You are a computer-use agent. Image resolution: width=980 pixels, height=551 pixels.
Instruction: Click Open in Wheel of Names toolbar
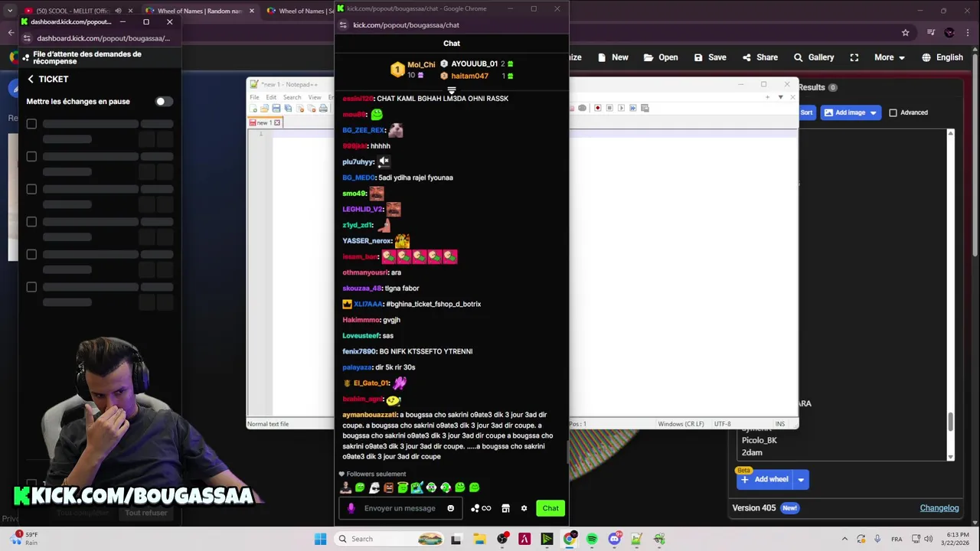tap(661, 57)
